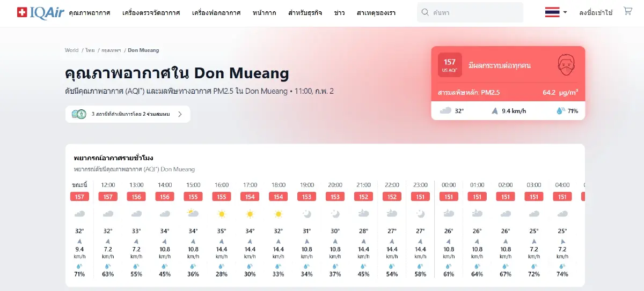This screenshot has width=644, height=291.
Task: Click the humidity droplet icon for 03:00
Action: (x=534, y=266)
